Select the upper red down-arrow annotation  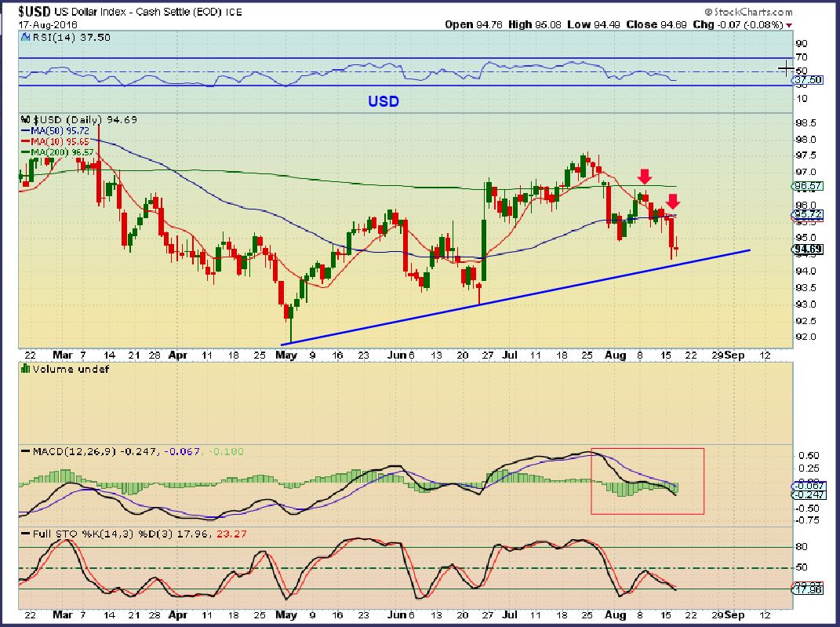645,176
